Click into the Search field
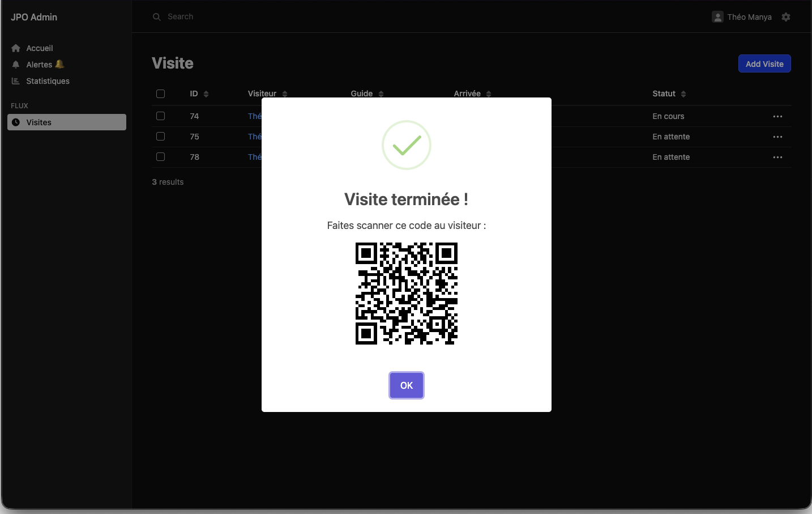Screen dimensions: 812x514 [226, 17]
